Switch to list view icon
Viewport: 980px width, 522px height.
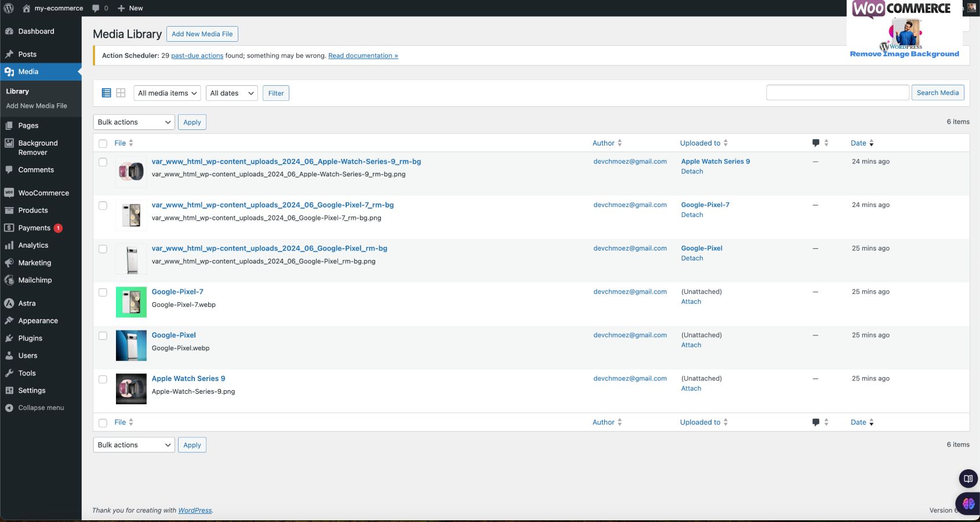[x=107, y=93]
